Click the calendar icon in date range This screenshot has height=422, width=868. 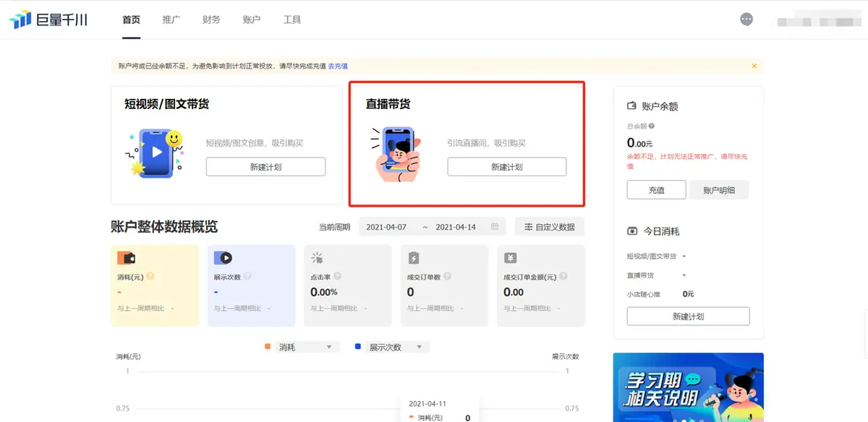point(495,227)
